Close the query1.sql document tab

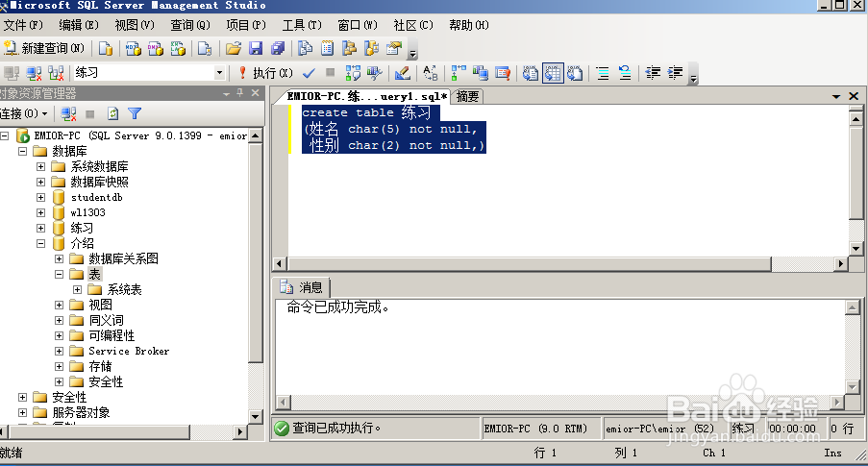coord(854,96)
